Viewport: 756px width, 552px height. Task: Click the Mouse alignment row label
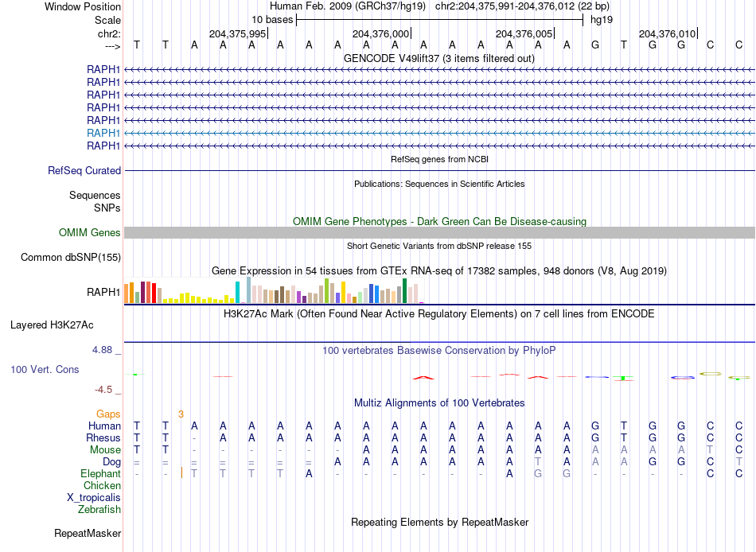click(105, 450)
